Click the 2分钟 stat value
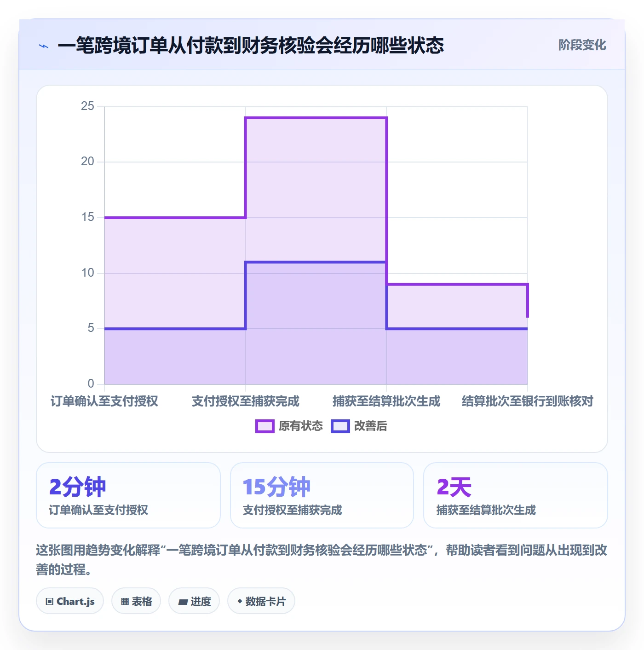This screenshot has width=644, height=650. tap(77, 487)
